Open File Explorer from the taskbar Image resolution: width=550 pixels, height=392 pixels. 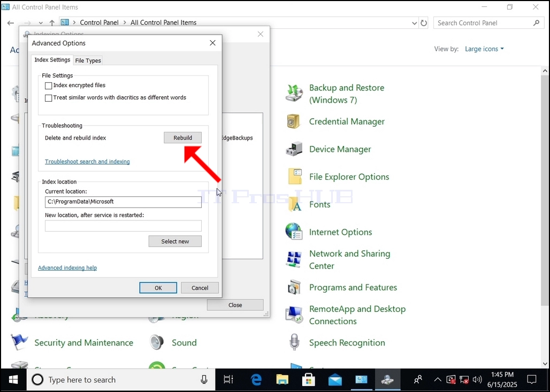point(282,380)
